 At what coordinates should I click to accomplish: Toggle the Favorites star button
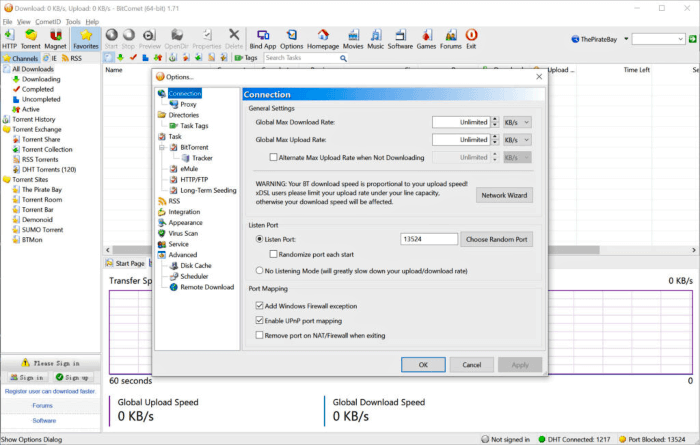tap(86, 39)
